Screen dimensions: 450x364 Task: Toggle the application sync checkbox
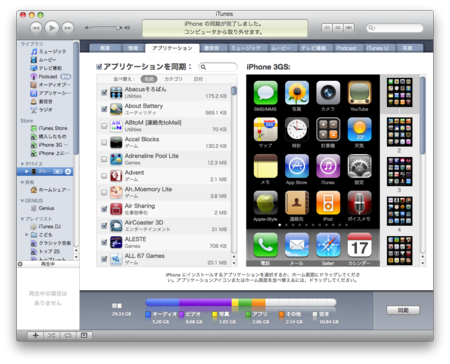99,67
